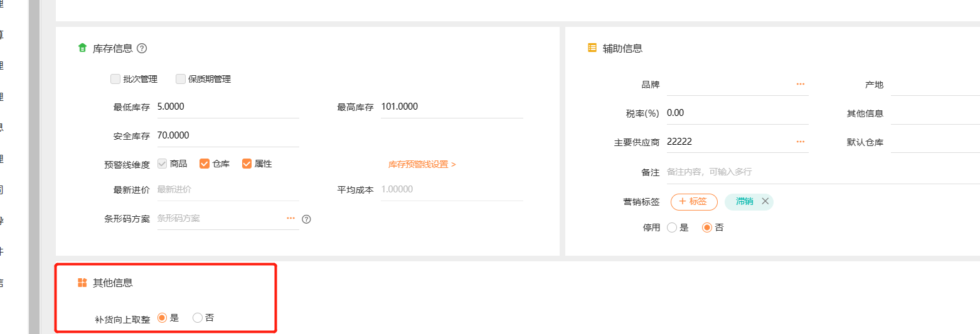This screenshot has width=980, height=334.
Task: Select 是 for 停用
Action: pos(672,227)
